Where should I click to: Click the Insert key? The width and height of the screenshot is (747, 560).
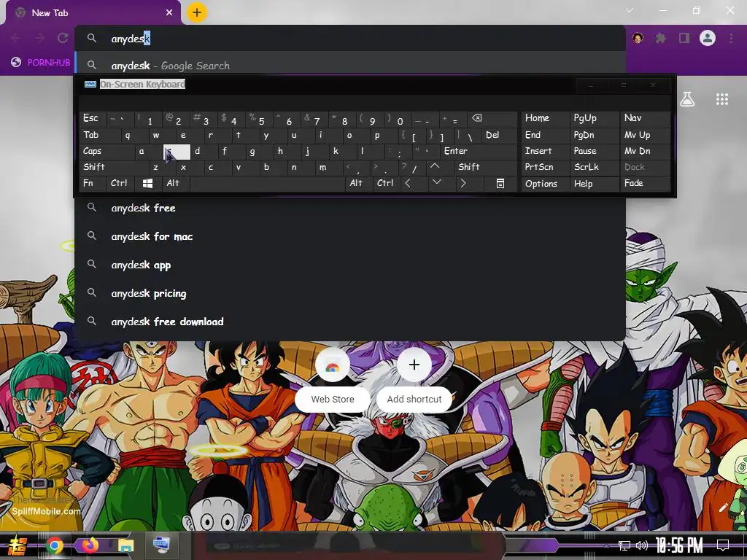coord(545,152)
